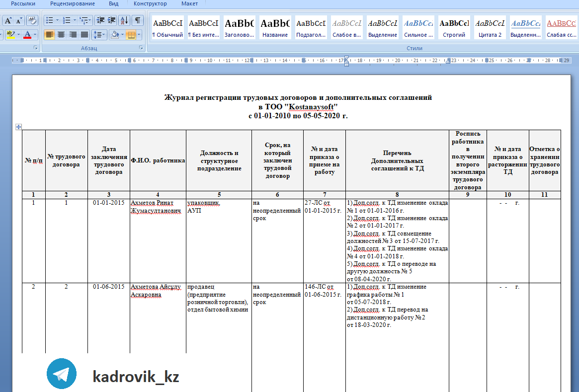Image resolution: width=579 pixels, height=392 pixels.
Task: Select the table with the move handle
Action: coord(18,127)
